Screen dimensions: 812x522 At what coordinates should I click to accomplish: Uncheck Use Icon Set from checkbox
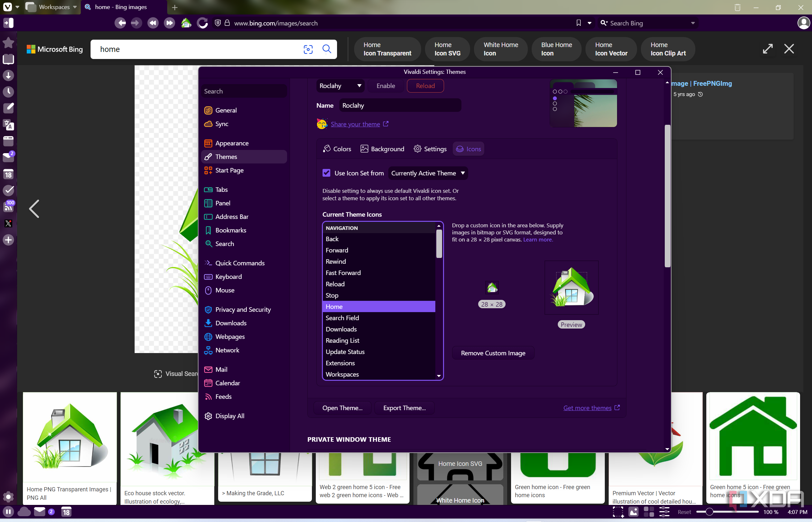pos(326,173)
